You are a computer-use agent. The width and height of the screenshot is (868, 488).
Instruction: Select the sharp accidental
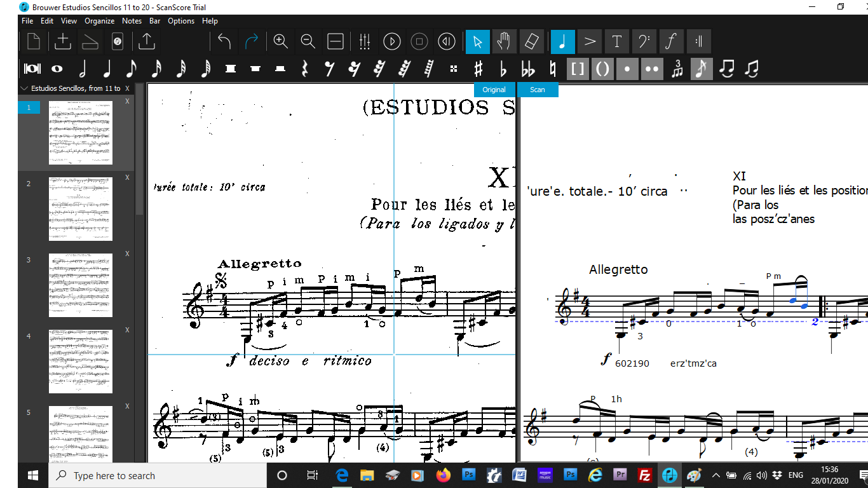click(x=478, y=69)
